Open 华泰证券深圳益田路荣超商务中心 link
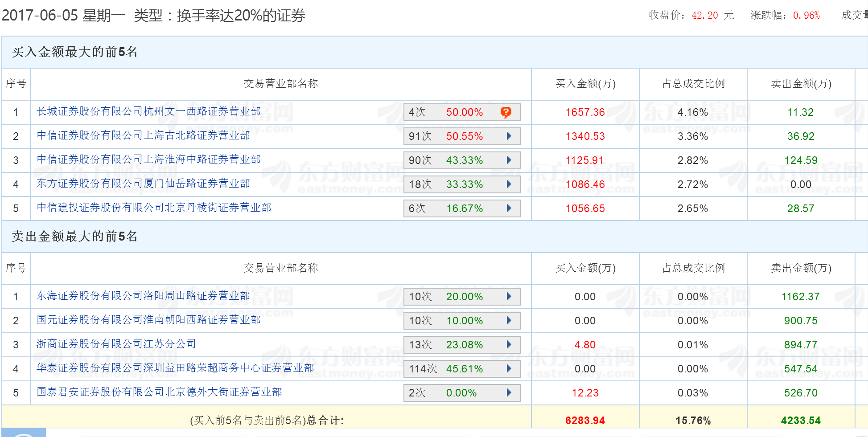868x437 pixels. pos(175,368)
